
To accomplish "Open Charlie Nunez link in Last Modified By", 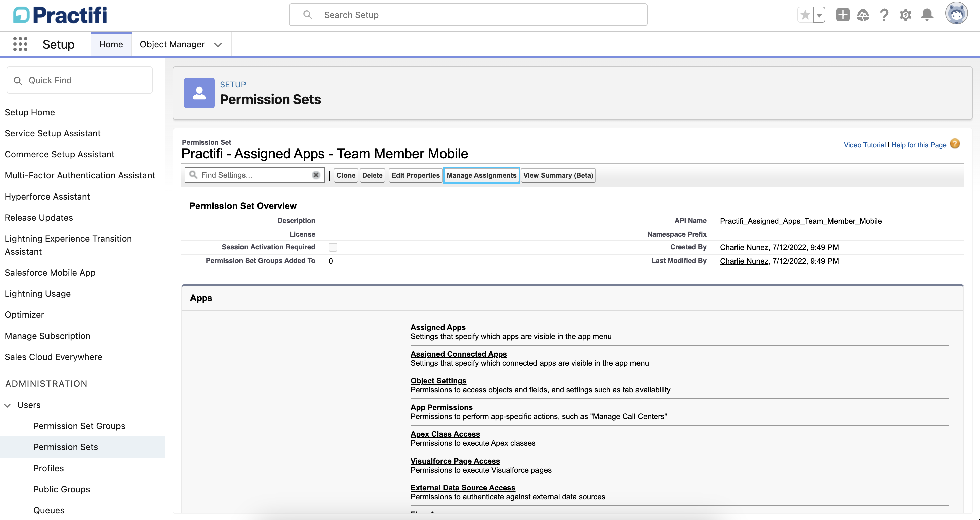I will pyautogui.click(x=744, y=261).
